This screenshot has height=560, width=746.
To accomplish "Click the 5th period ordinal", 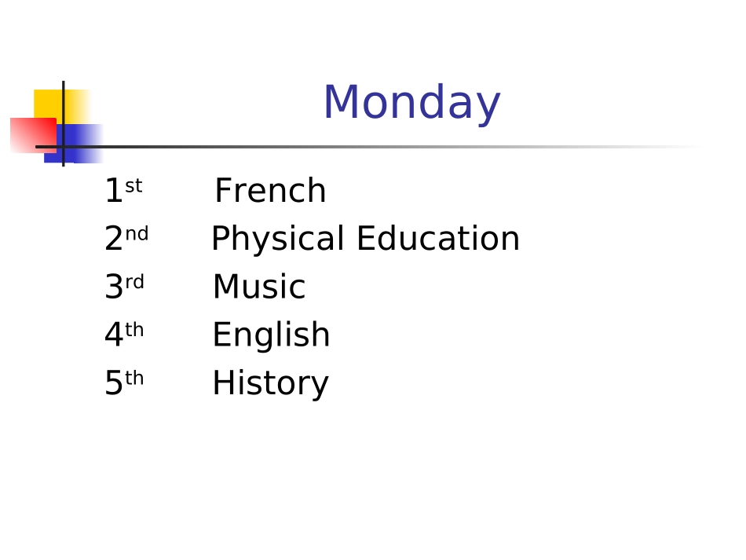I will coord(124,382).
